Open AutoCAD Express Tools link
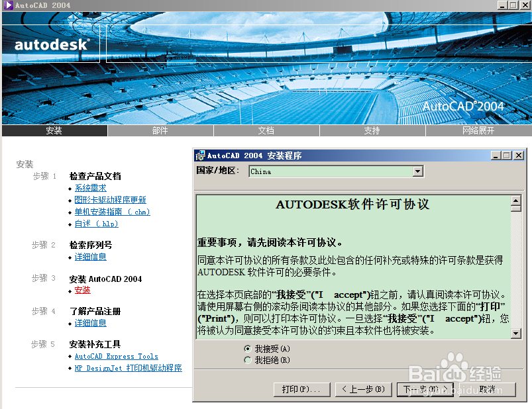The image size is (532, 409). (117, 356)
